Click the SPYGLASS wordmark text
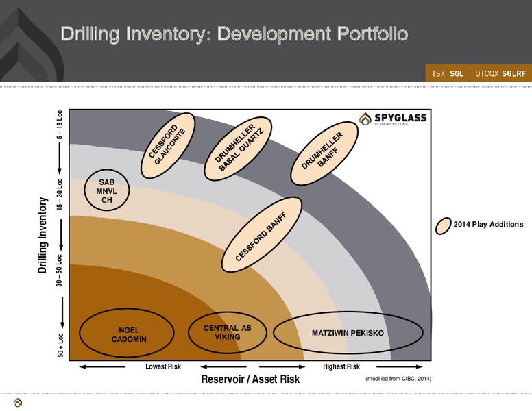This screenshot has height=411, width=532. tap(400, 118)
